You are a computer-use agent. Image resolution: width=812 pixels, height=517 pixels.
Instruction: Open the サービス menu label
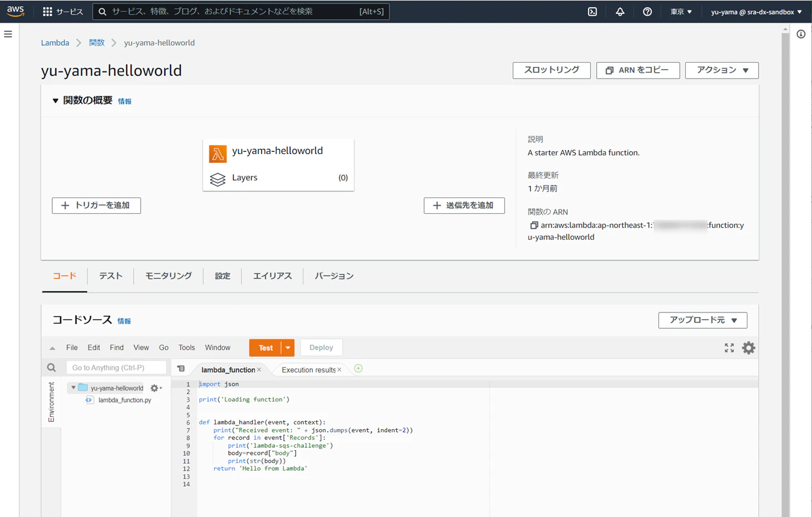[x=70, y=12]
